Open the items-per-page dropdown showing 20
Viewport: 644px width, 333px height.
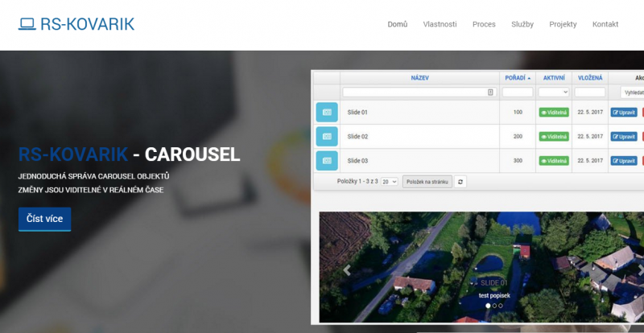pos(390,183)
